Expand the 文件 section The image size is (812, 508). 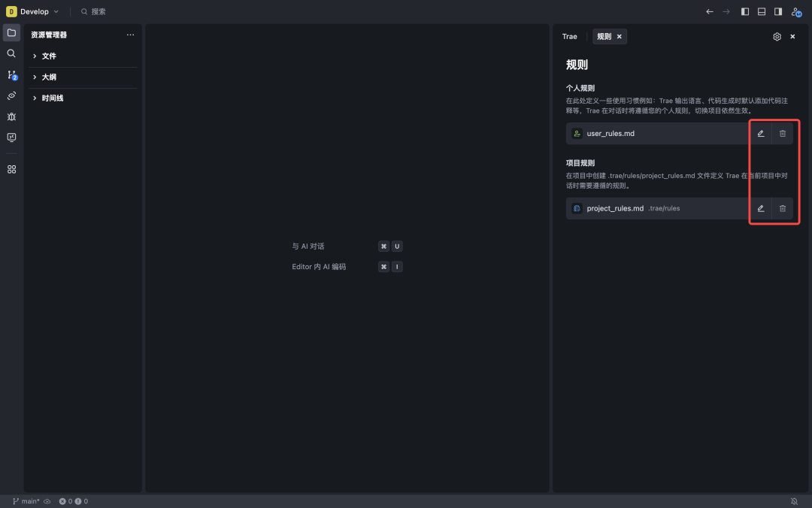point(83,56)
